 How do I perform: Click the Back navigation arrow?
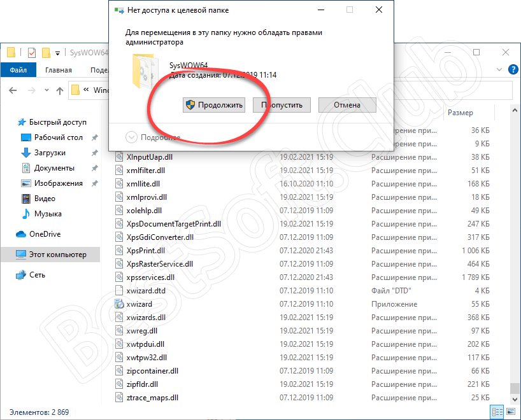tap(13, 90)
